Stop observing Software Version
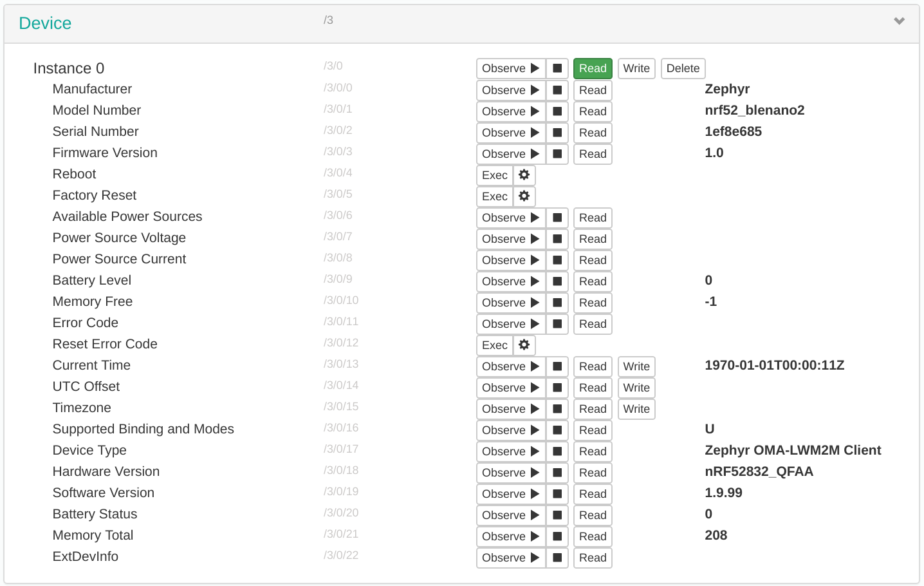924x586 pixels. coord(557,494)
